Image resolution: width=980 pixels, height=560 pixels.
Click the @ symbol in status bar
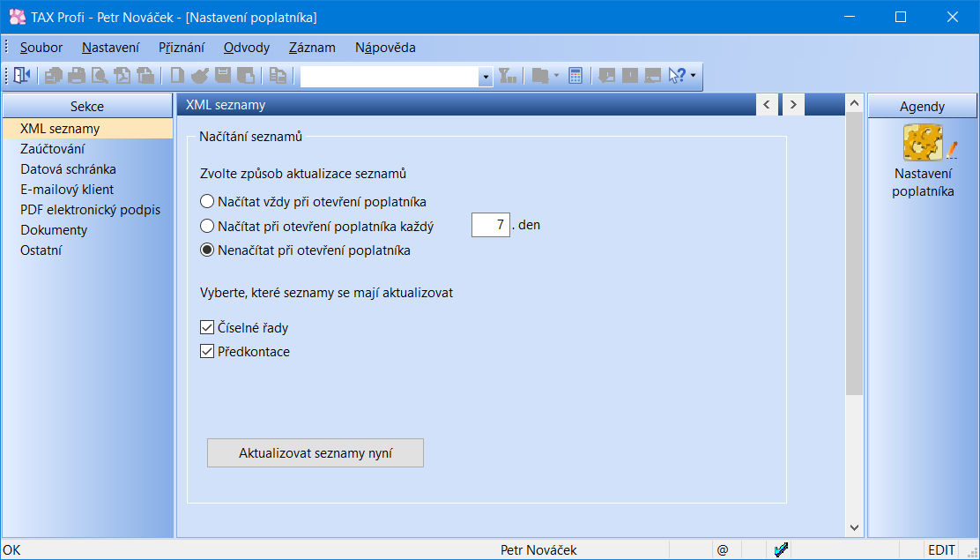(723, 550)
